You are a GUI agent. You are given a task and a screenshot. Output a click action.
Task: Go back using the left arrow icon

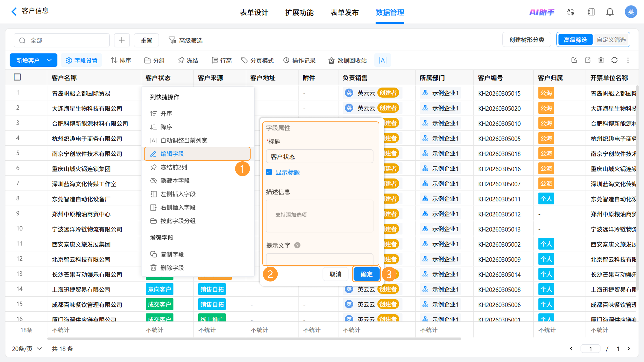(14, 11)
